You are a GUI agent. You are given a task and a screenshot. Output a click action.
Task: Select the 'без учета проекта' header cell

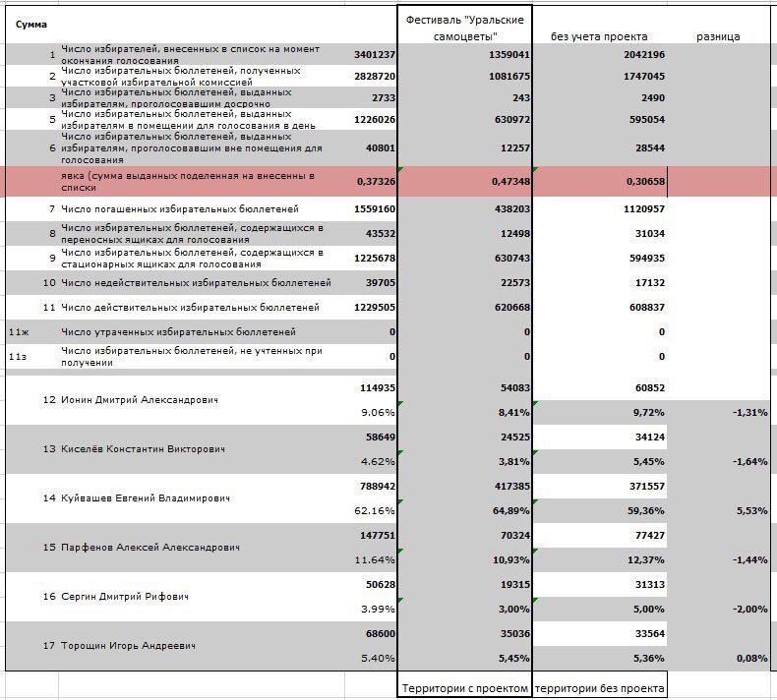coord(599,36)
